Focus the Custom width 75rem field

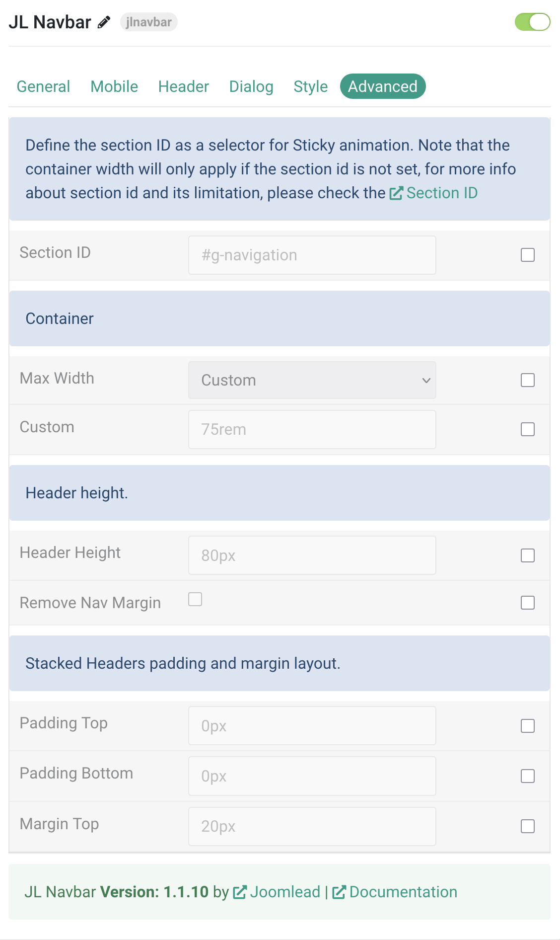(x=312, y=429)
